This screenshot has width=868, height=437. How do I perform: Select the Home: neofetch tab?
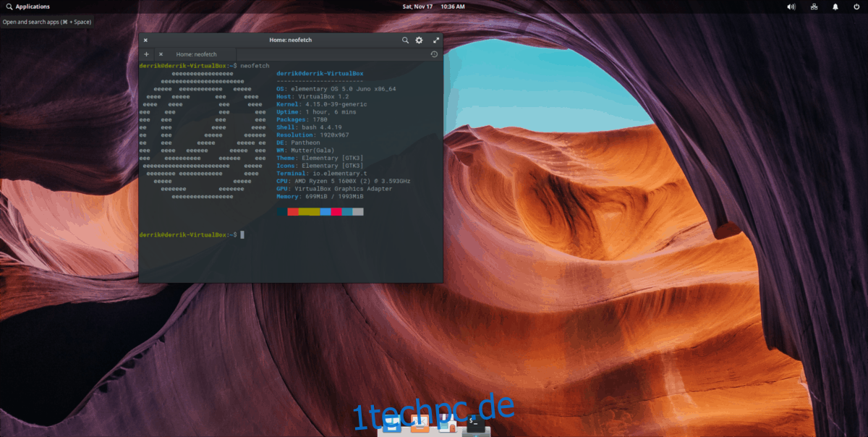pos(196,54)
